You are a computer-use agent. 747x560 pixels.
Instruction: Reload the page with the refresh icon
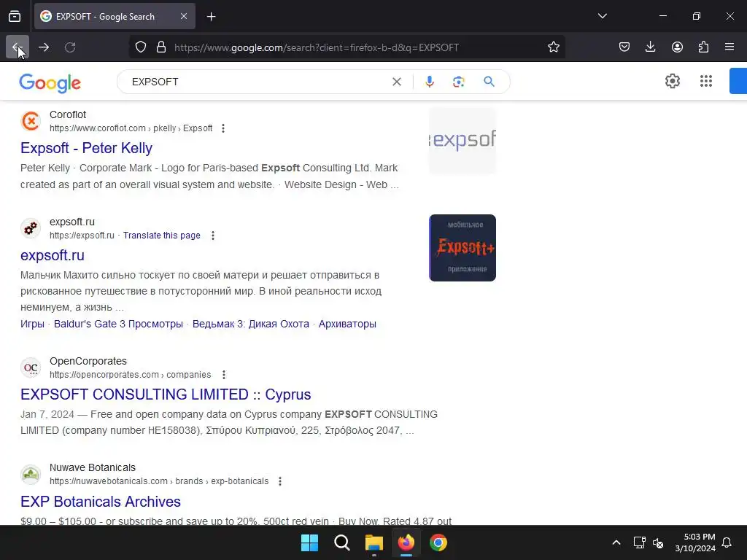[70, 47]
